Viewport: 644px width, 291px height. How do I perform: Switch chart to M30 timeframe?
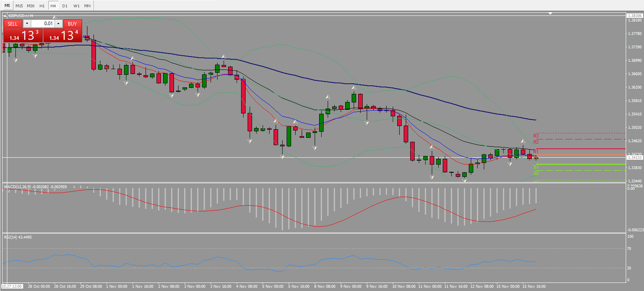30,6
